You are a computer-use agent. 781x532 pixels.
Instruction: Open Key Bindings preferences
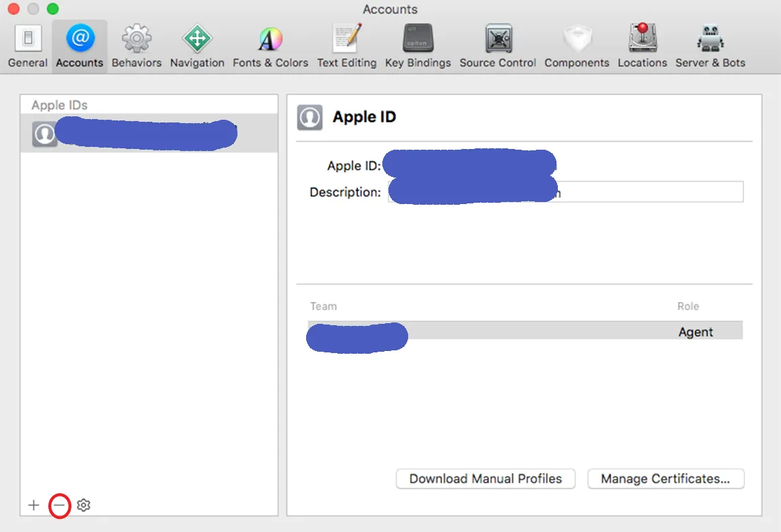(x=418, y=46)
